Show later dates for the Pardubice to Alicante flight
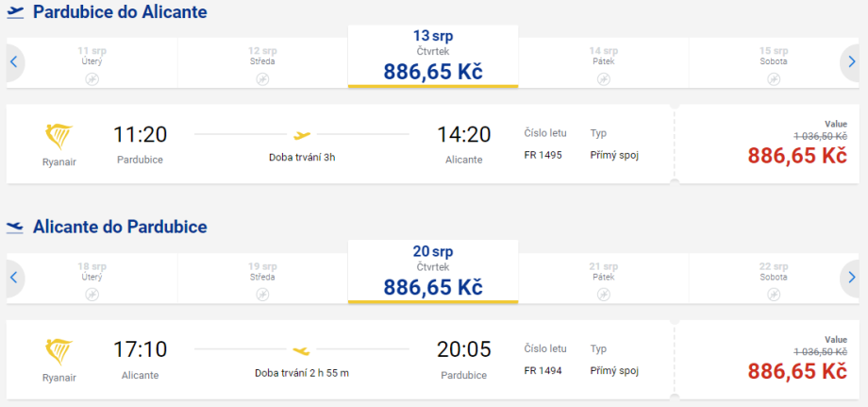This screenshot has height=407, width=868. (851, 62)
